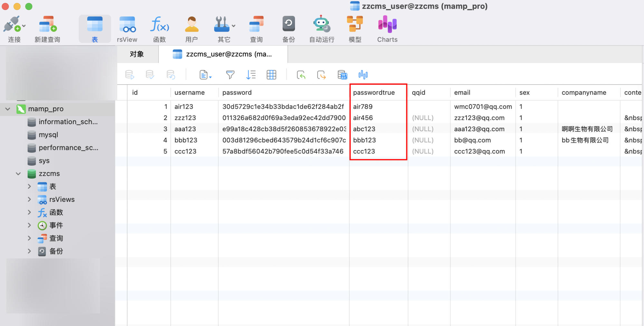Click the 连接 connection icon
Screen dimensions: 644x326
tap(13, 25)
